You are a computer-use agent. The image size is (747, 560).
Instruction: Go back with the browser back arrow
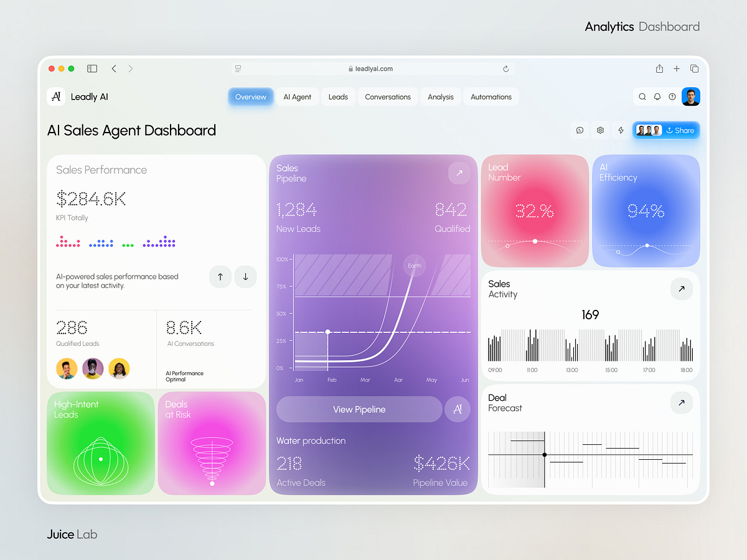pos(114,68)
